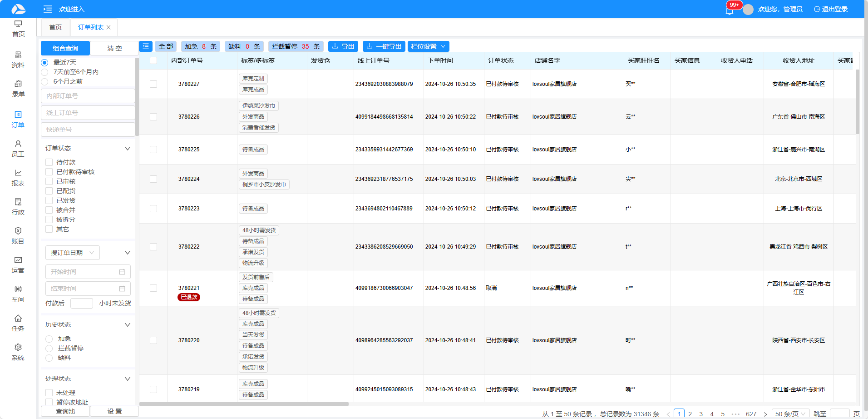Select the 7天前至6个月内 radio option
This screenshot has width=868, height=419.
pyautogui.click(x=44, y=72)
